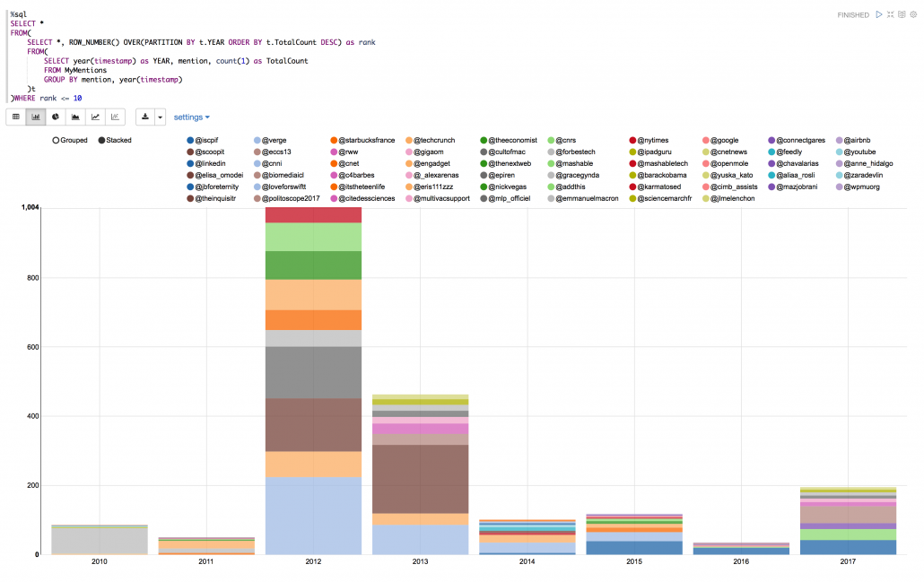
Task: Open the download format dropdown arrow
Action: 160,117
